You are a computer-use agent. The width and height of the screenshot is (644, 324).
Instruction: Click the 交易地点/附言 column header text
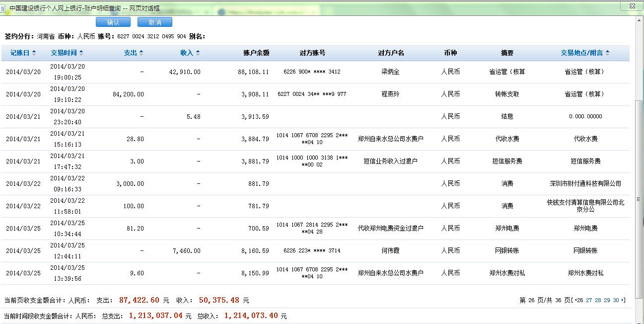coord(582,53)
